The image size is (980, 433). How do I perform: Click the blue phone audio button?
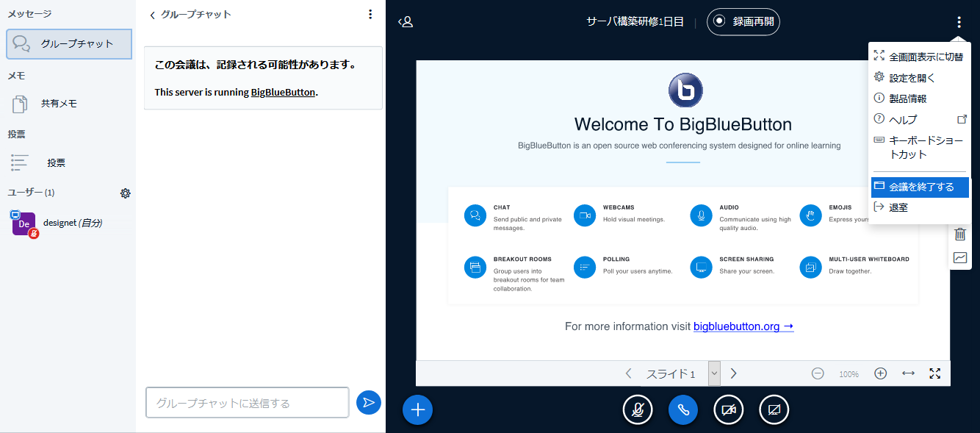(683, 409)
